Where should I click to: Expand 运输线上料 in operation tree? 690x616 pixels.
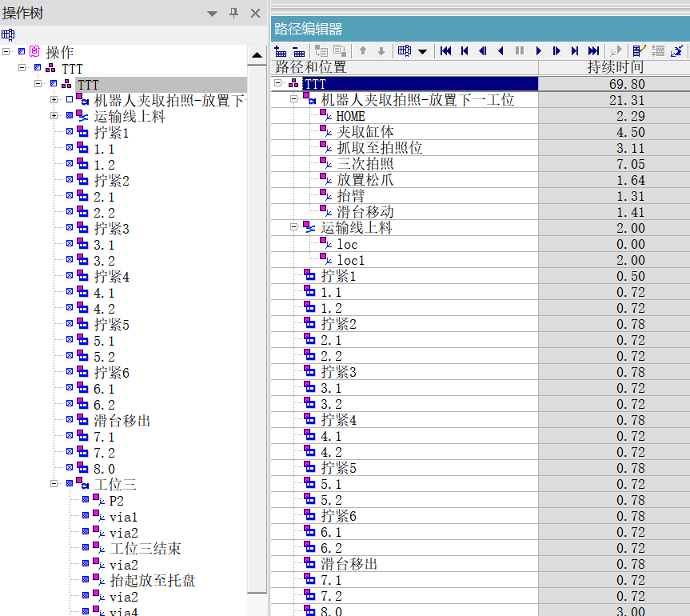pos(54,115)
